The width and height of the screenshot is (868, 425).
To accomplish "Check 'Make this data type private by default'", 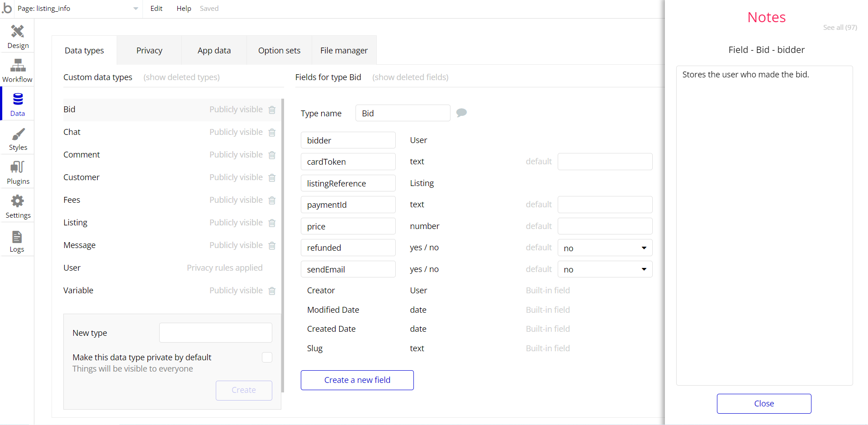I will click(x=267, y=358).
